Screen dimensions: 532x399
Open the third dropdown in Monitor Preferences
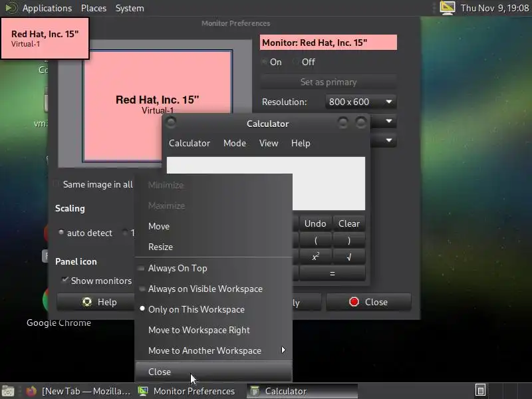click(x=383, y=140)
